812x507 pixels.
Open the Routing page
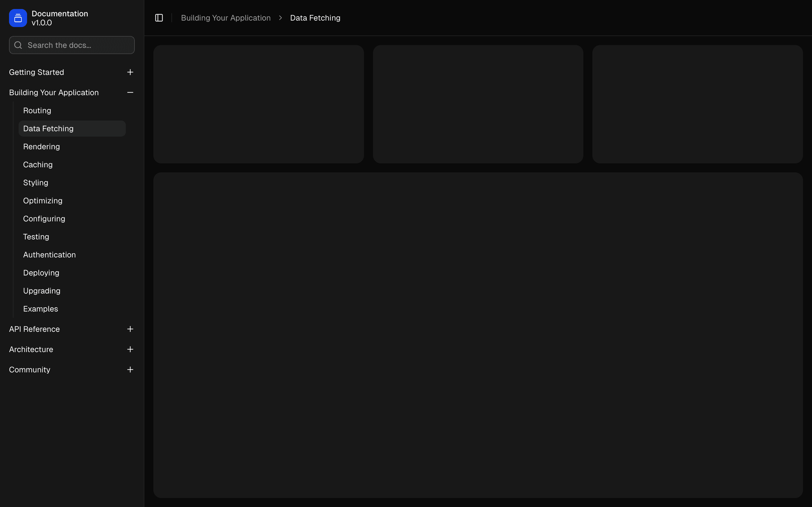click(x=37, y=111)
